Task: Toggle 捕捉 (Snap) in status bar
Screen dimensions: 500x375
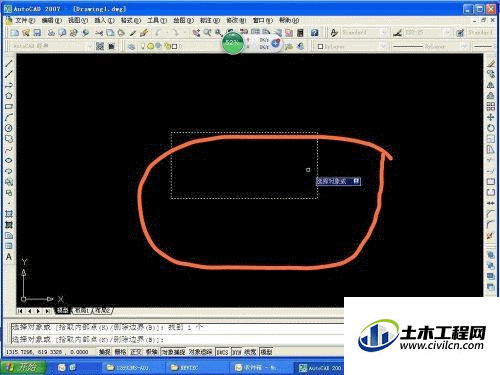Action: (104, 352)
